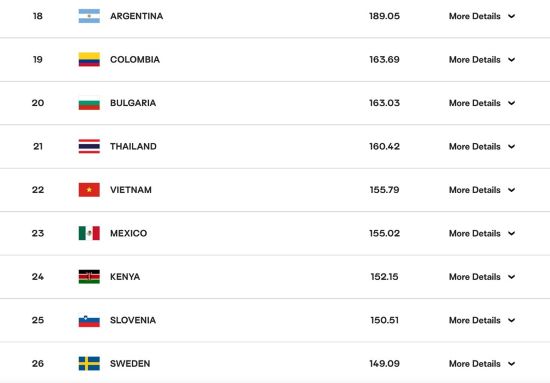Click the Argentina flag icon

click(89, 16)
